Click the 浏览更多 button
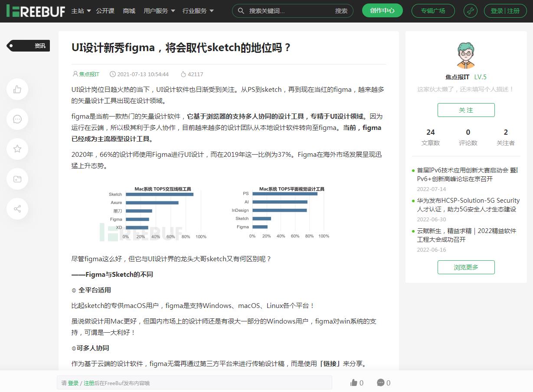 click(x=466, y=267)
